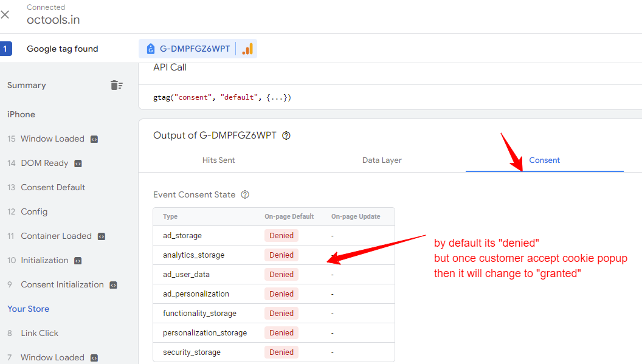The height and width of the screenshot is (364, 642).
Task: Click the Analytics bar chart icon
Action: click(247, 49)
